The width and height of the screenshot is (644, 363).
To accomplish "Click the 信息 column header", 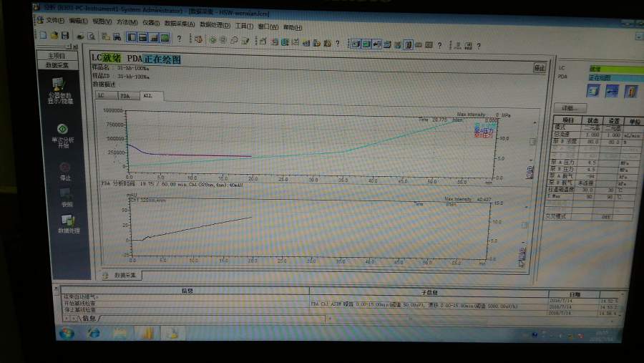I will tap(187, 291).
